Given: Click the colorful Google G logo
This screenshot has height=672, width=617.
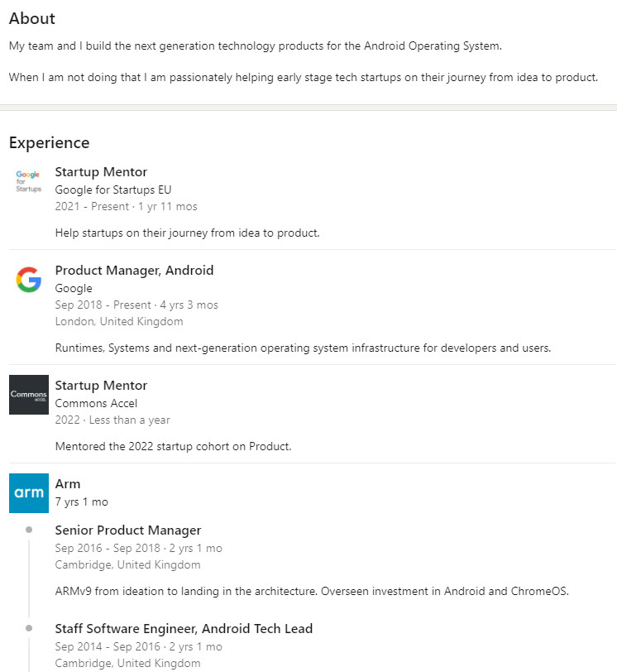Looking at the screenshot, I should click(28, 280).
